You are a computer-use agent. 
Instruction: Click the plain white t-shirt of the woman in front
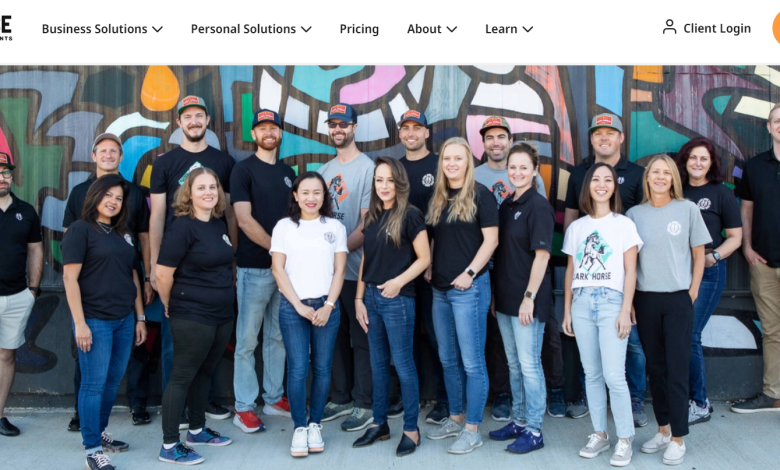pyautogui.click(x=309, y=257)
